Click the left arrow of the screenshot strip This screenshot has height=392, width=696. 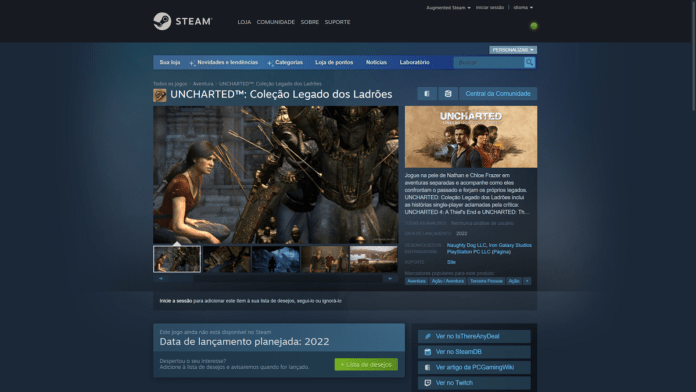pyautogui.click(x=160, y=278)
